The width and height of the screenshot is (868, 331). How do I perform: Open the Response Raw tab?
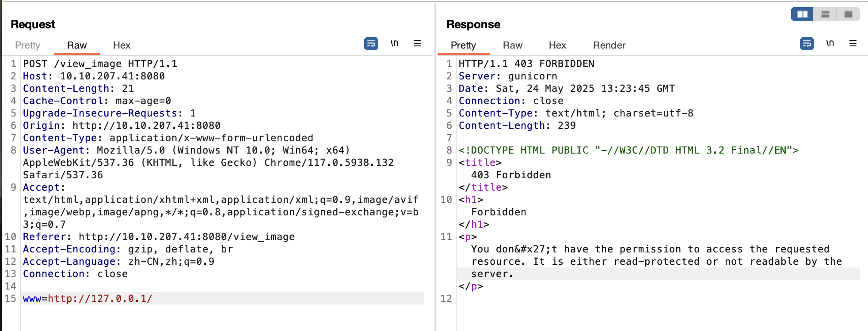tap(512, 45)
